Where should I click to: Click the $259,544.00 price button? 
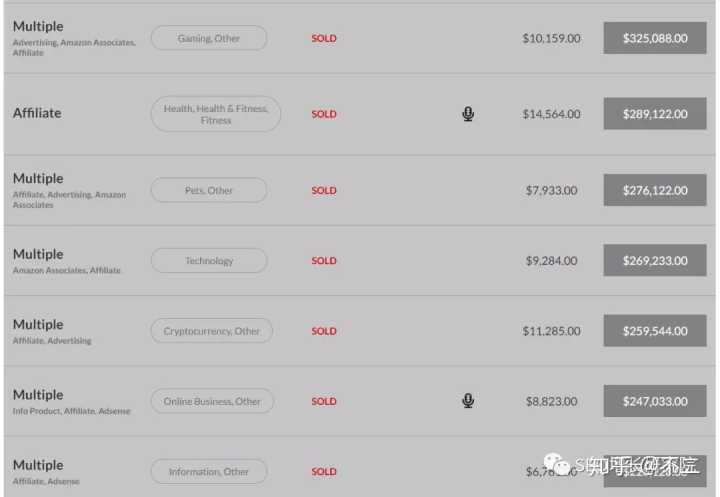click(x=655, y=331)
